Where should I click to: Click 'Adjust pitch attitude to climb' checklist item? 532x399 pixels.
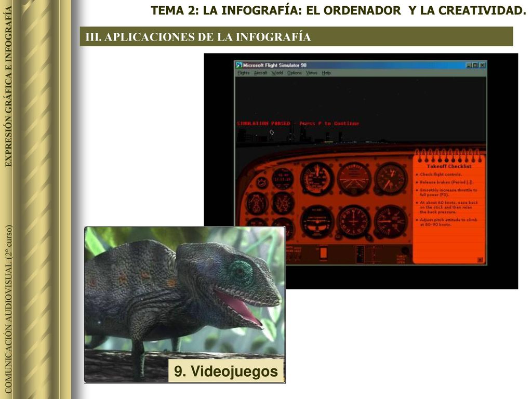point(448,222)
